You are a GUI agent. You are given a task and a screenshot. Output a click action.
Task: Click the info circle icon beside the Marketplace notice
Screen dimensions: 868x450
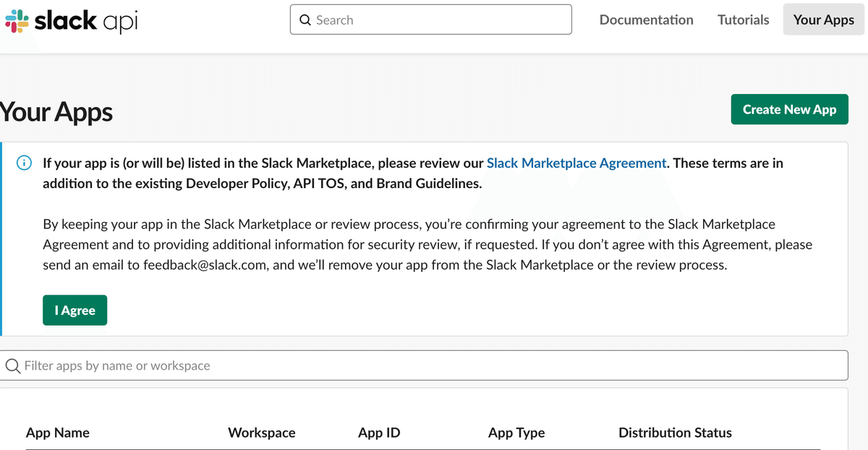click(24, 163)
